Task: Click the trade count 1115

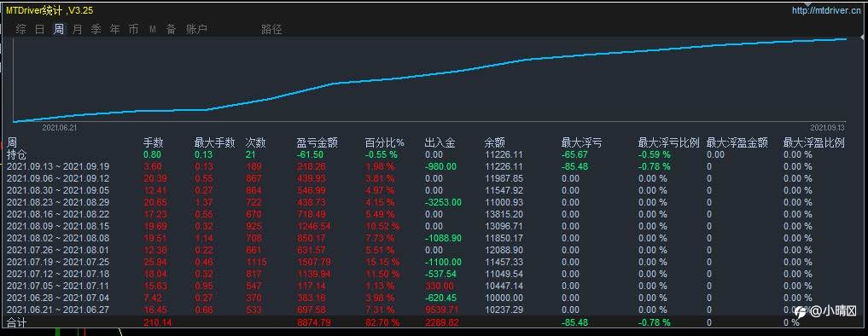Action: coord(256,262)
